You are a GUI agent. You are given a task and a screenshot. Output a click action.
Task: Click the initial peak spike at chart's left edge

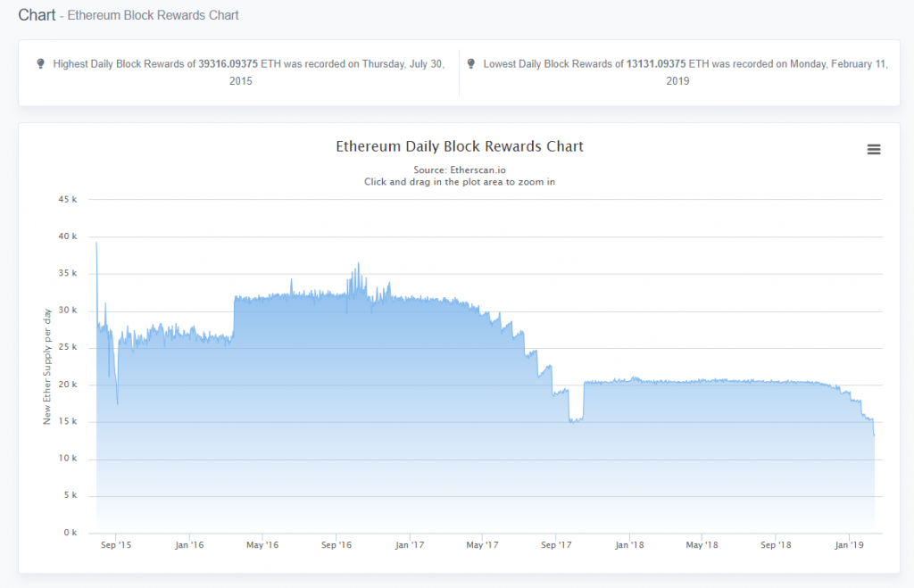96,245
